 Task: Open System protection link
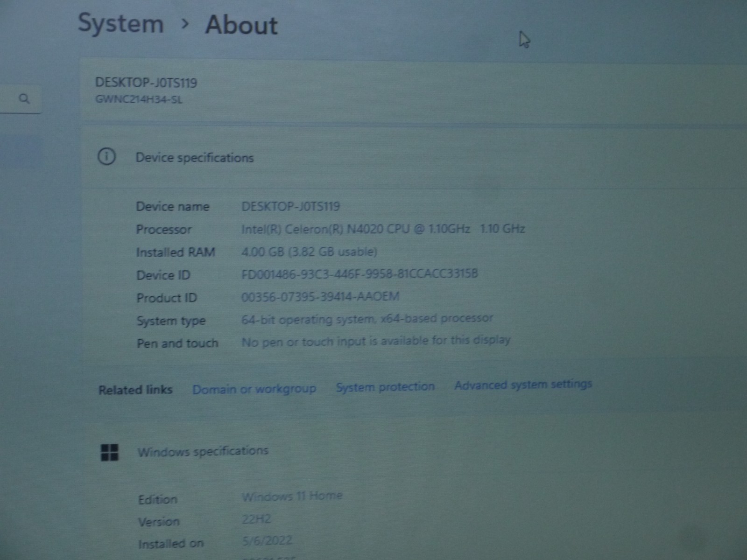(385, 387)
